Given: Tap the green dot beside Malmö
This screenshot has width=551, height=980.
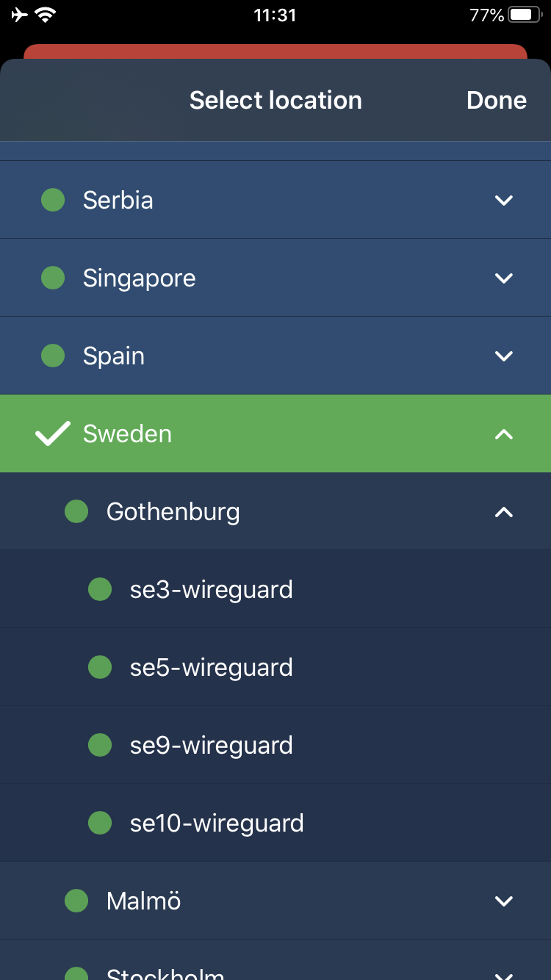Looking at the screenshot, I should coord(76,901).
